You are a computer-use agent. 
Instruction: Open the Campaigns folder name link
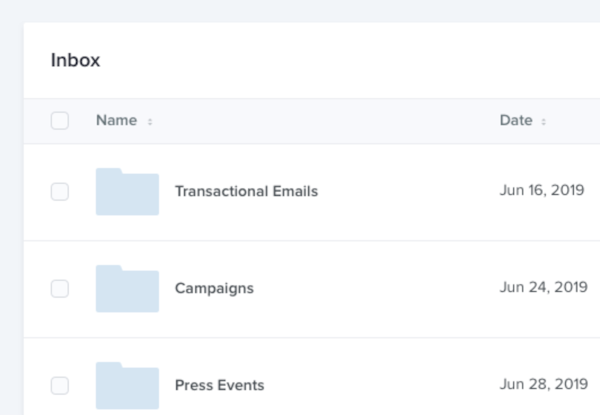pyautogui.click(x=214, y=288)
